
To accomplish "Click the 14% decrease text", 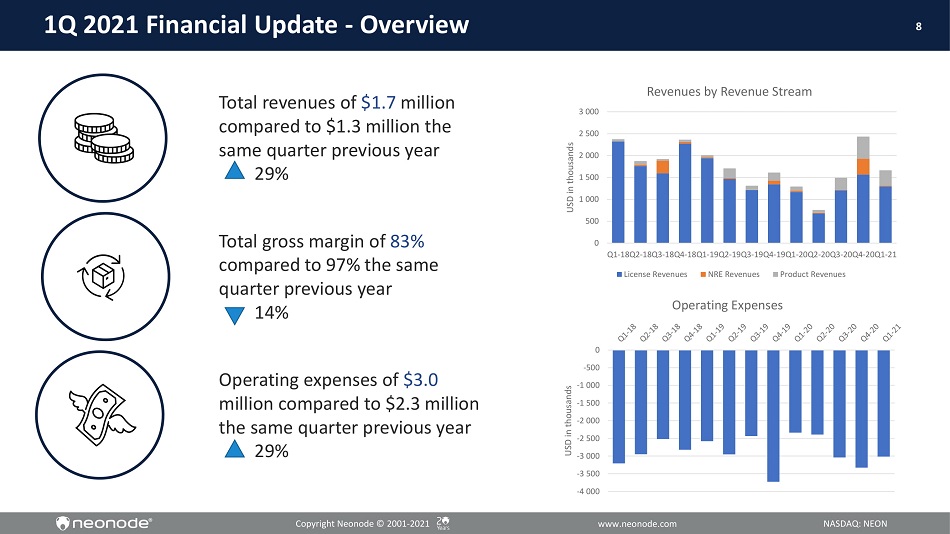I will [x=271, y=313].
